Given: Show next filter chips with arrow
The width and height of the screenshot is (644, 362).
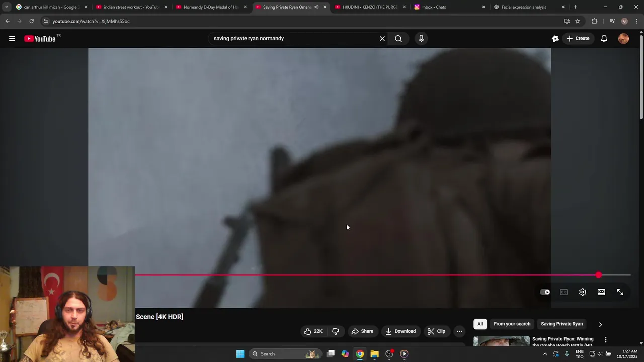Looking at the screenshot, I should tap(600, 325).
